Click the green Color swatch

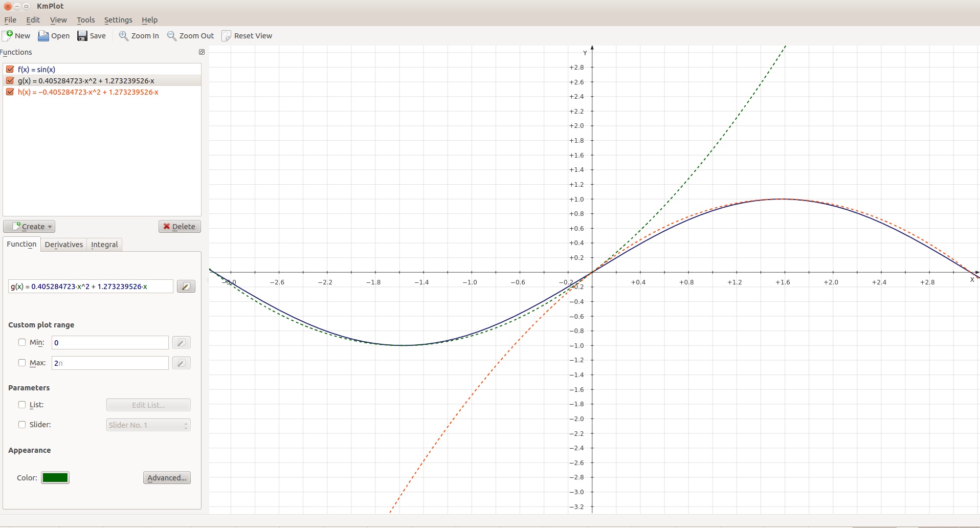click(55, 478)
